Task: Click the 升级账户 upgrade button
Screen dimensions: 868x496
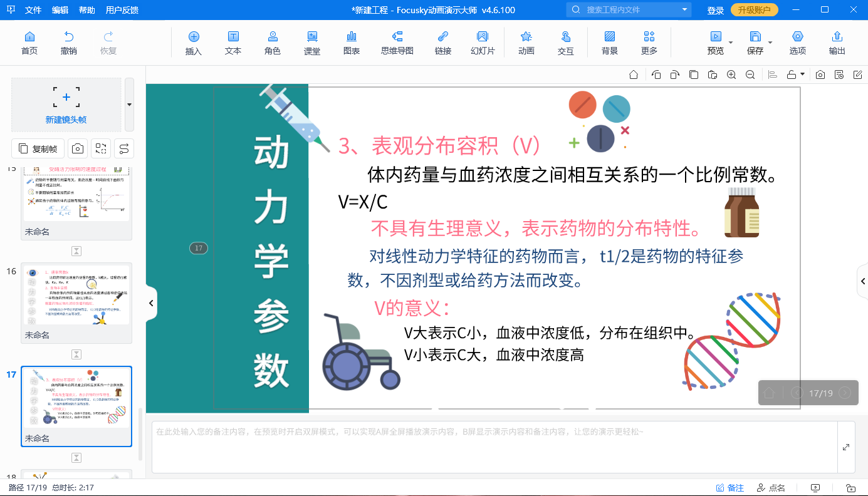Action: click(755, 10)
